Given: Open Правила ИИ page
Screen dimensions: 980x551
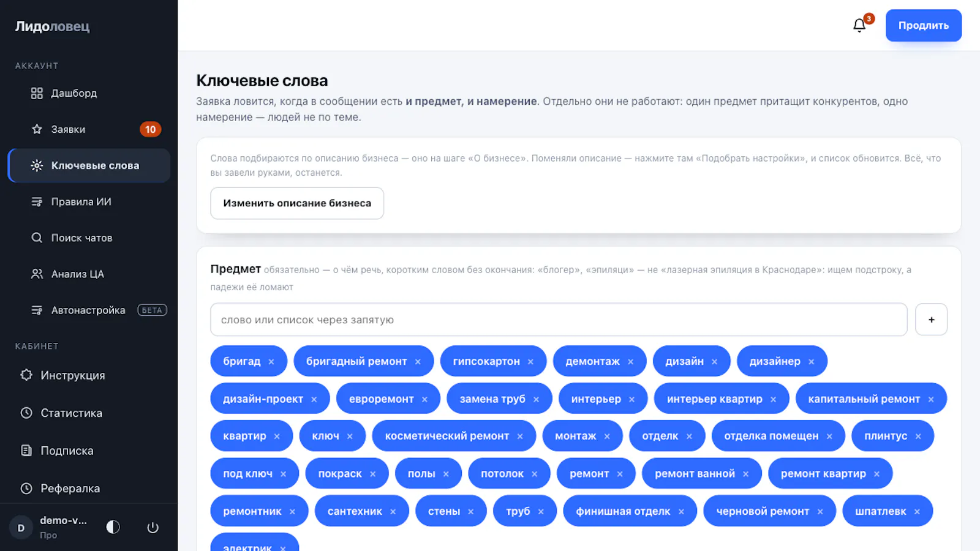Looking at the screenshot, I should point(89,201).
